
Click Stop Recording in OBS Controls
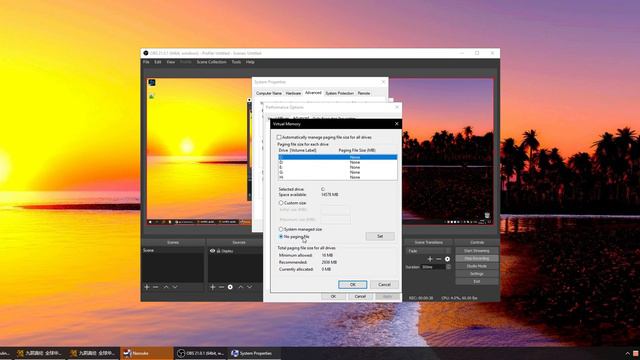pos(477,259)
